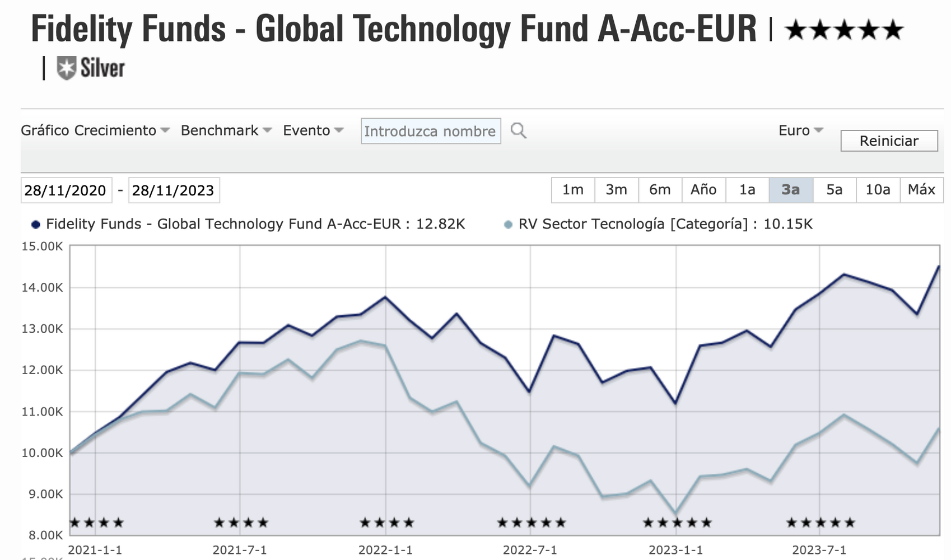Click the five-star rating in title

[x=844, y=30]
